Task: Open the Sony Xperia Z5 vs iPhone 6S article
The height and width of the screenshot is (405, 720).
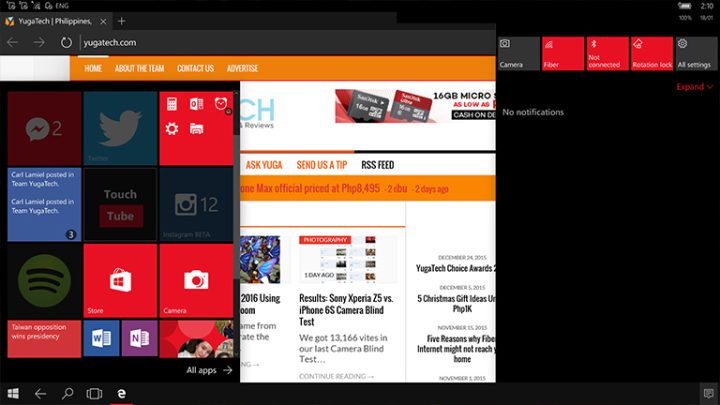Action: click(346, 310)
